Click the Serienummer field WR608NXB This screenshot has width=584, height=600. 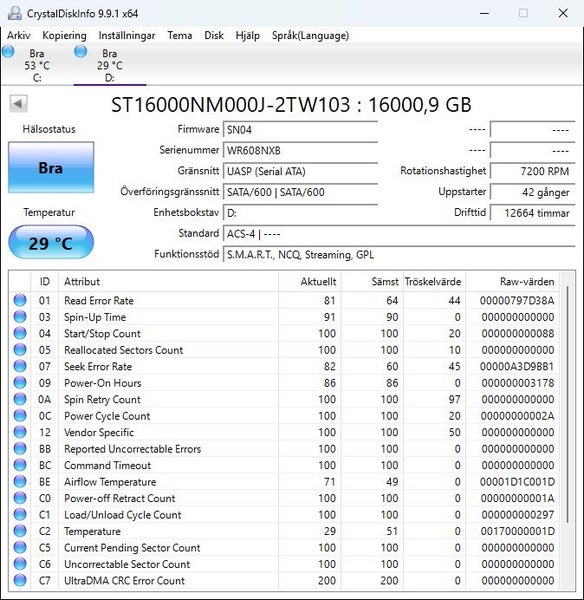coord(300,150)
